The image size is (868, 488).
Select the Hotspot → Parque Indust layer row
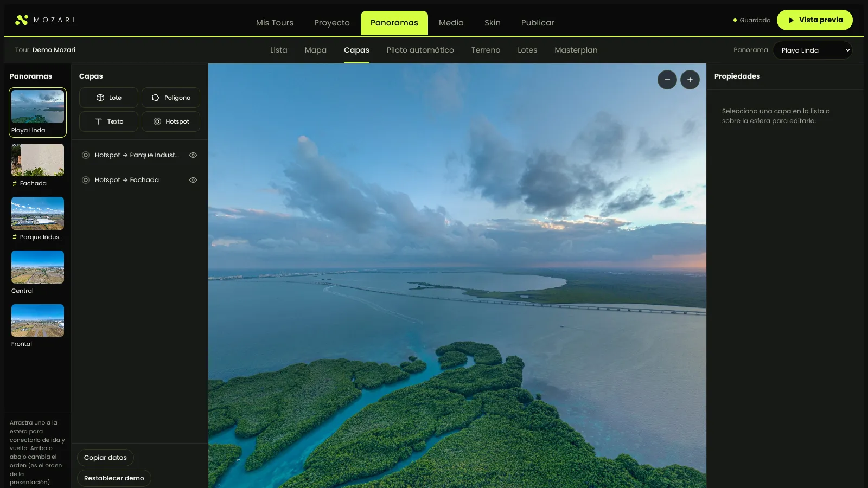[139, 155]
